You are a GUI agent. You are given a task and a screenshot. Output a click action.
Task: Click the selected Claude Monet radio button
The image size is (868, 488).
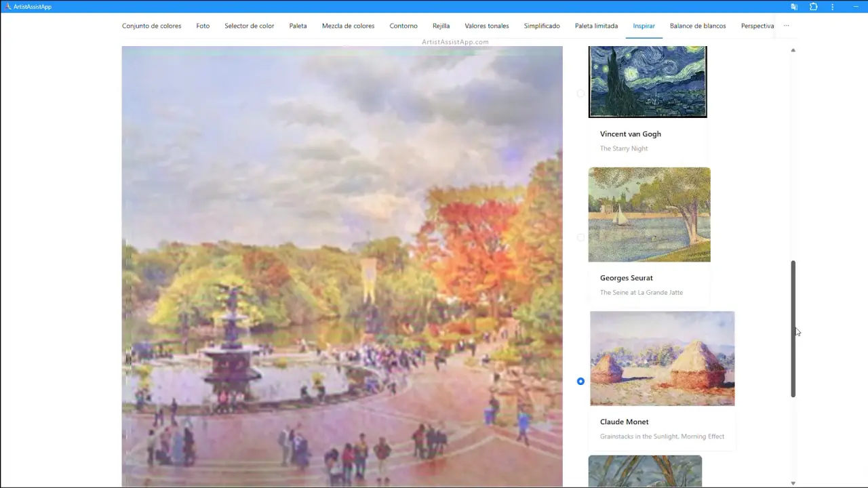pos(580,382)
